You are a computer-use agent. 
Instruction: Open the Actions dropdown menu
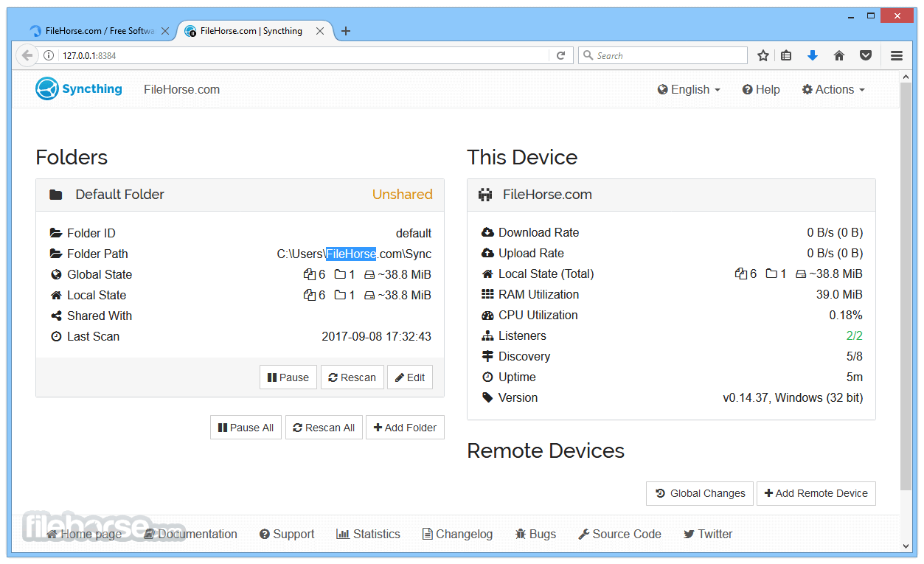tap(833, 89)
